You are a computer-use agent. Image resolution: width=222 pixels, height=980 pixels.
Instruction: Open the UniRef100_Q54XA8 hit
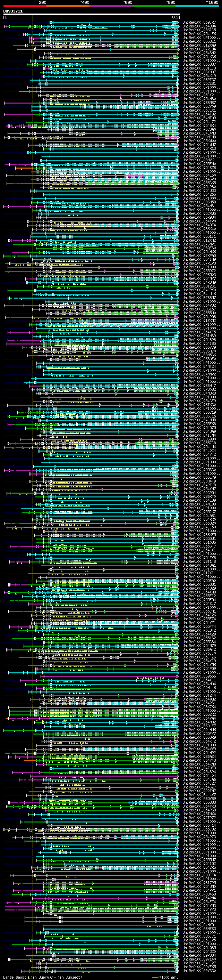point(199,592)
